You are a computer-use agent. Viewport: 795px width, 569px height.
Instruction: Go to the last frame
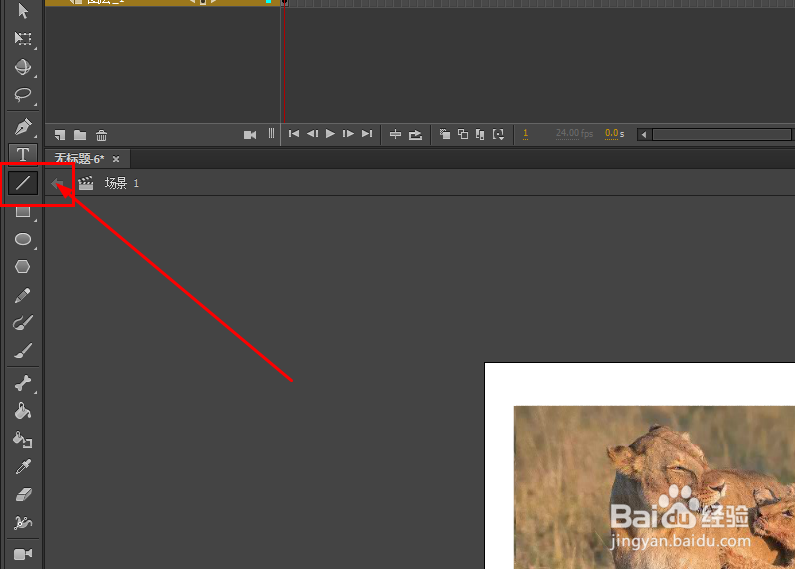pos(367,133)
